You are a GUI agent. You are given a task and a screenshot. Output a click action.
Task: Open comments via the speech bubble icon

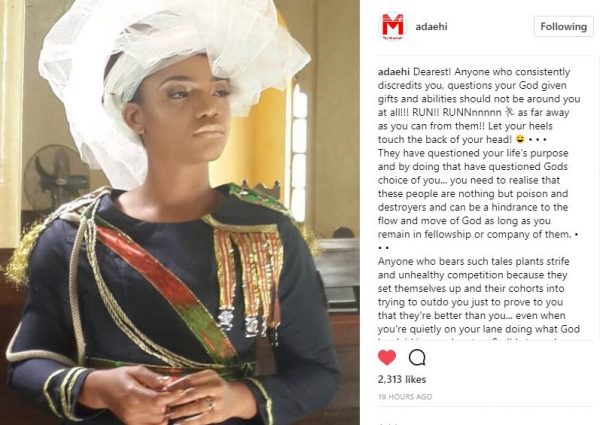click(417, 357)
